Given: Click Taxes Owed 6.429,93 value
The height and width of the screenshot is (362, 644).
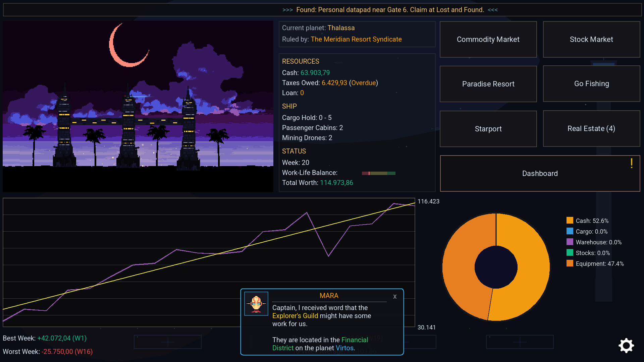Looking at the screenshot, I should click(334, 83).
